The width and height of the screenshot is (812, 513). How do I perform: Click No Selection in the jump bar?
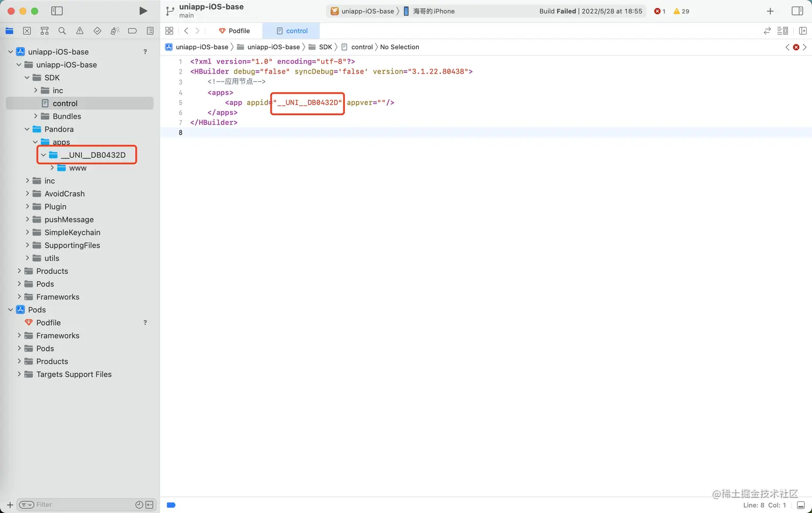pos(400,47)
